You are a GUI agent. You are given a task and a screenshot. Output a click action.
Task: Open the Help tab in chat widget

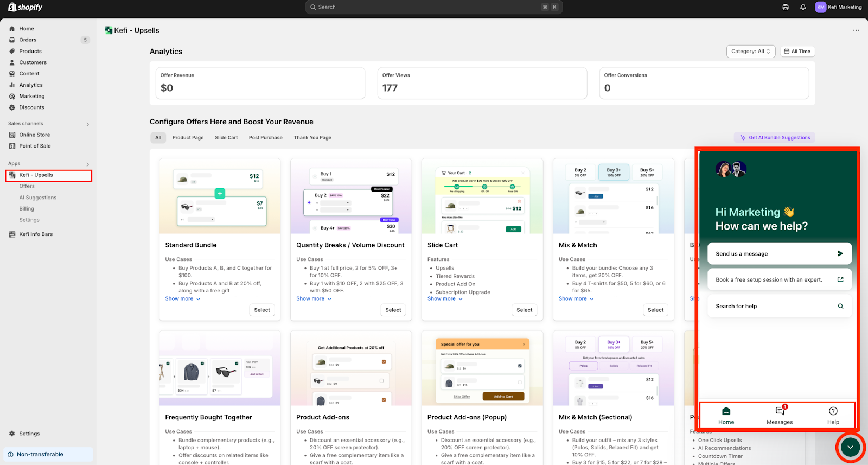click(x=833, y=416)
